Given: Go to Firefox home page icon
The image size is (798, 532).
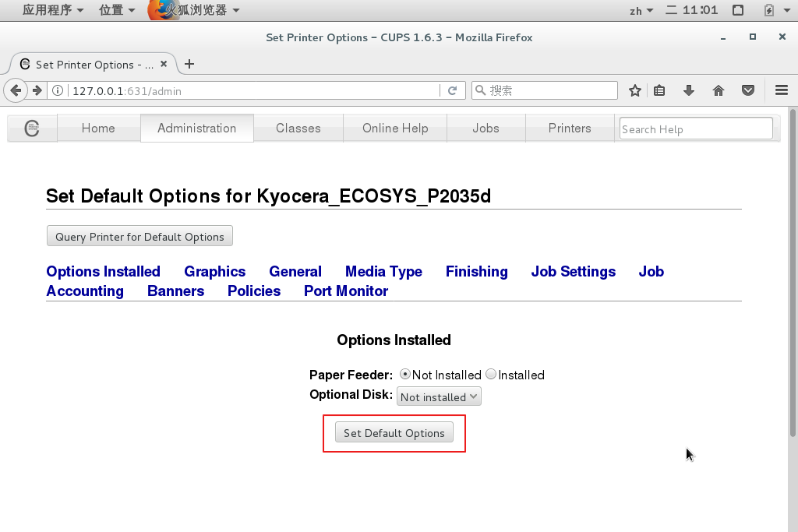Looking at the screenshot, I should point(719,90).
